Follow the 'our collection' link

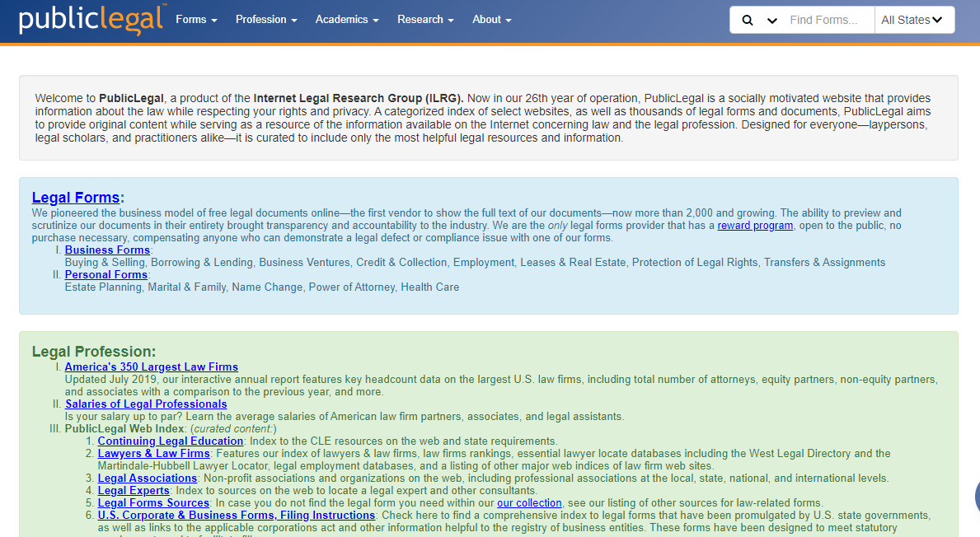tap(529, 502)
